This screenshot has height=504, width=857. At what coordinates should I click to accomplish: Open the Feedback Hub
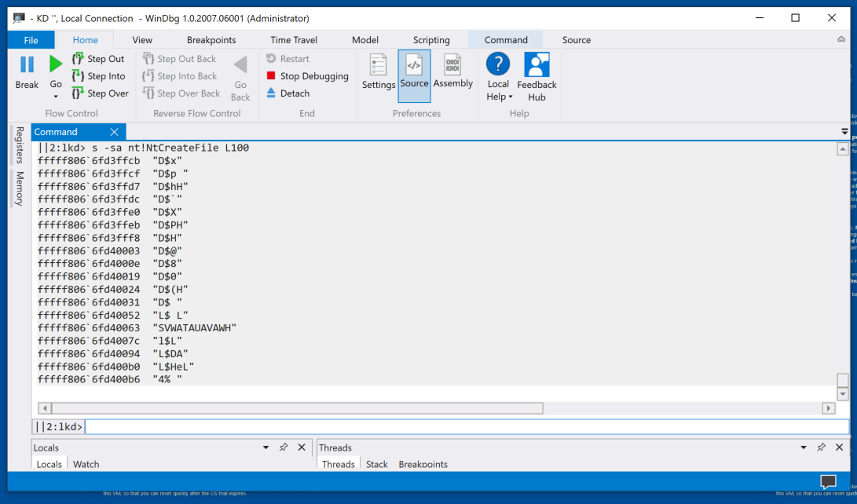pyautogui.click(x=537, y=65)
